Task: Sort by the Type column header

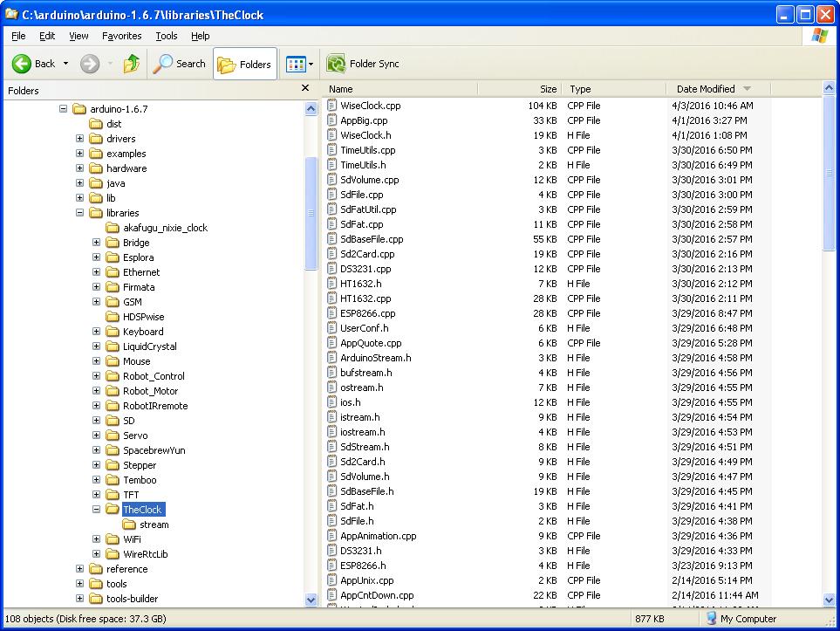Action: [x=613, y=89]
